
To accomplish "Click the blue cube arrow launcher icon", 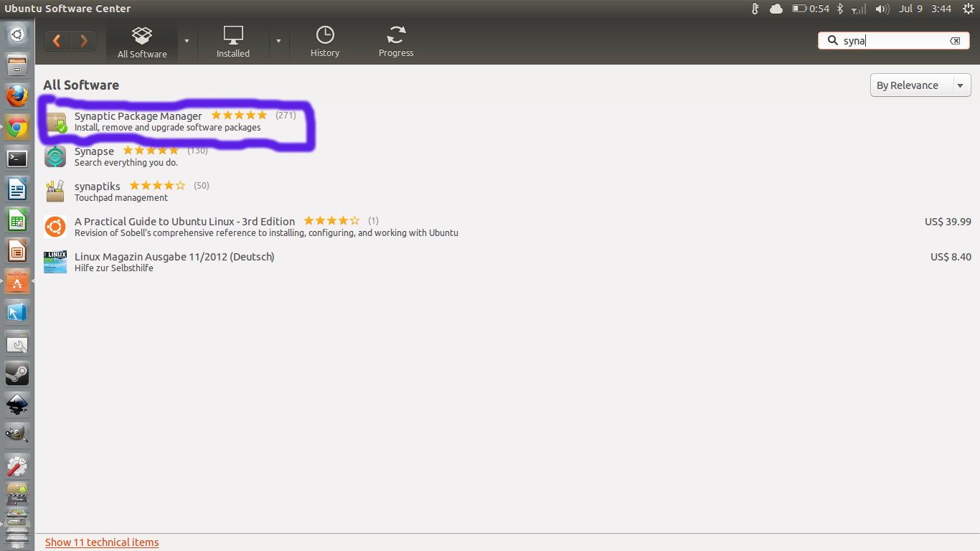I will (x=17, y=313).
